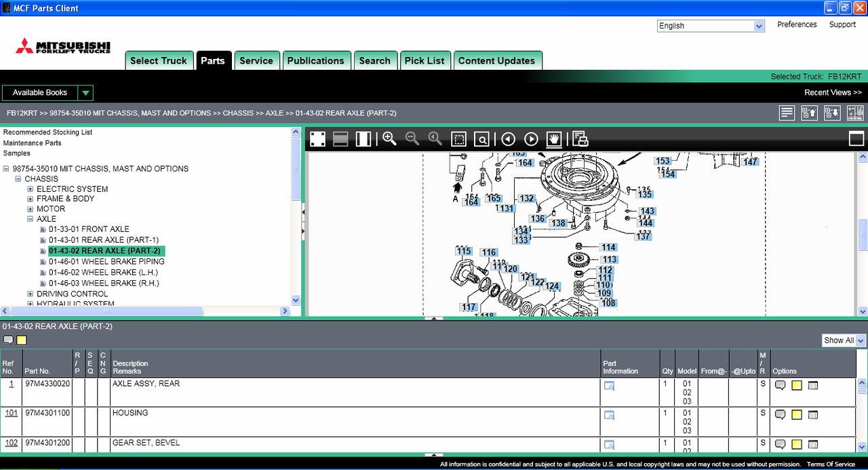Click the grayed zoom out magnifier

[412, 139]
